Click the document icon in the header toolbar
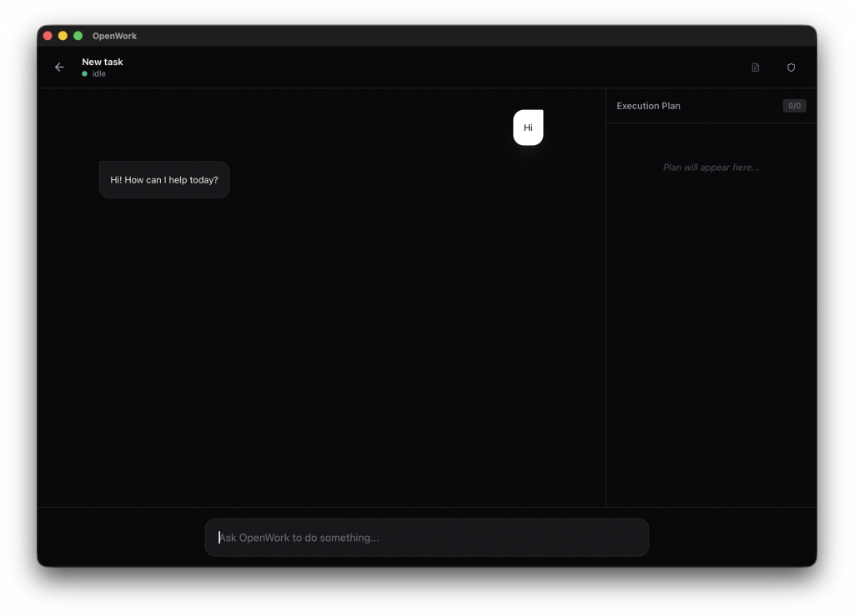This screenshot has height=616, width=854. point(755,67)
